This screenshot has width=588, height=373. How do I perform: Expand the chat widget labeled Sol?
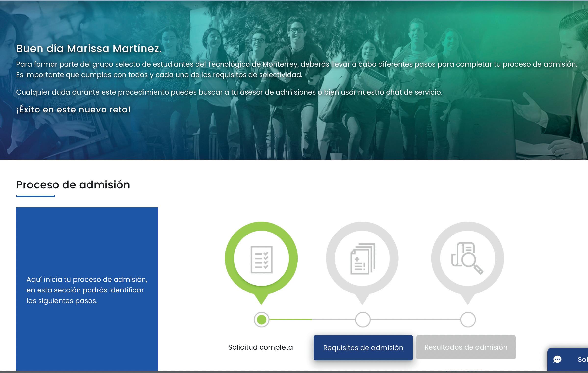point(582,359)
